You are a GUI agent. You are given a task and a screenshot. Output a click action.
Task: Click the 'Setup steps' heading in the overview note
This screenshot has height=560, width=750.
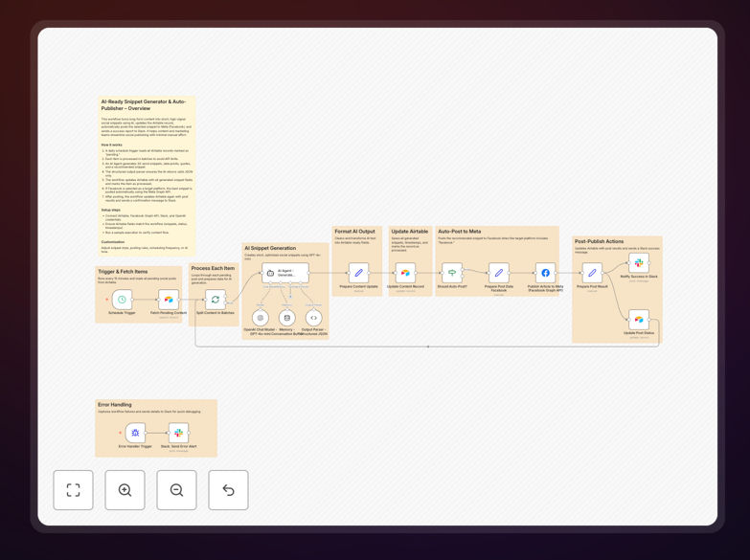(111, 210)
